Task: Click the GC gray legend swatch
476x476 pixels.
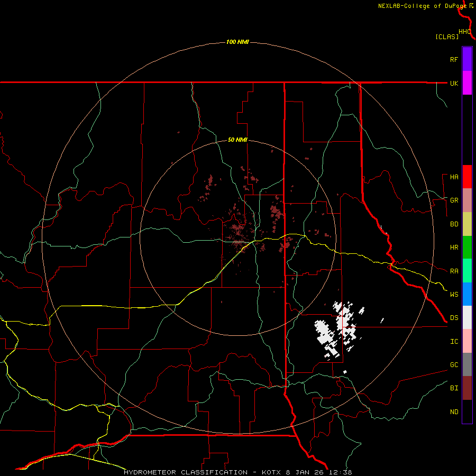Action: (467, 364)
